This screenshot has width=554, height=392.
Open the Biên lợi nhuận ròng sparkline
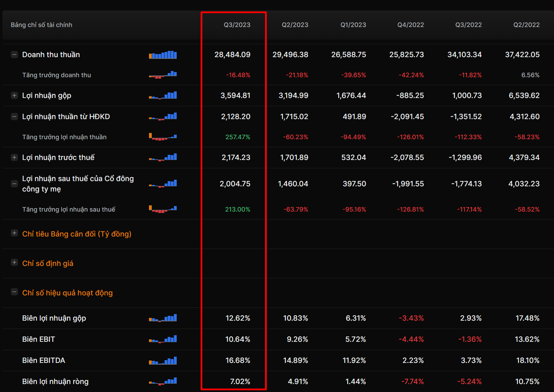point(163,381)
